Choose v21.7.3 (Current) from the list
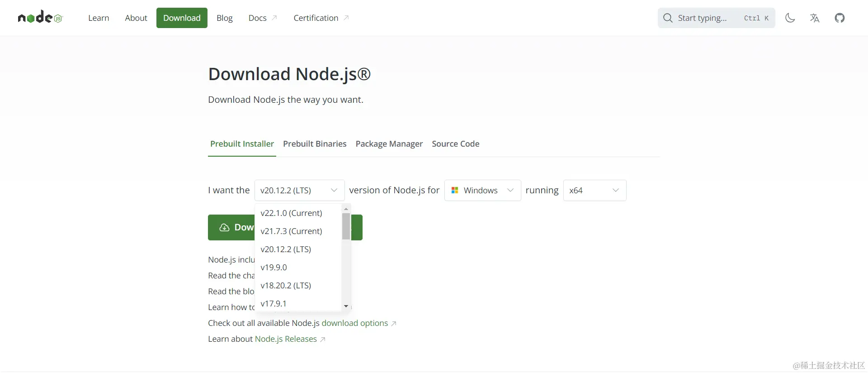Viewport: 868px width, 373px height. (x=298, y=231)
